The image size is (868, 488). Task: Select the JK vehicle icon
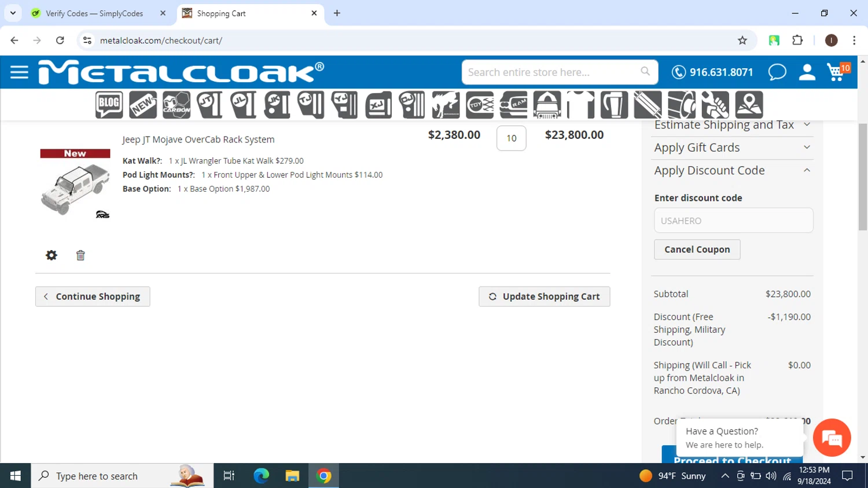[277, 105]
